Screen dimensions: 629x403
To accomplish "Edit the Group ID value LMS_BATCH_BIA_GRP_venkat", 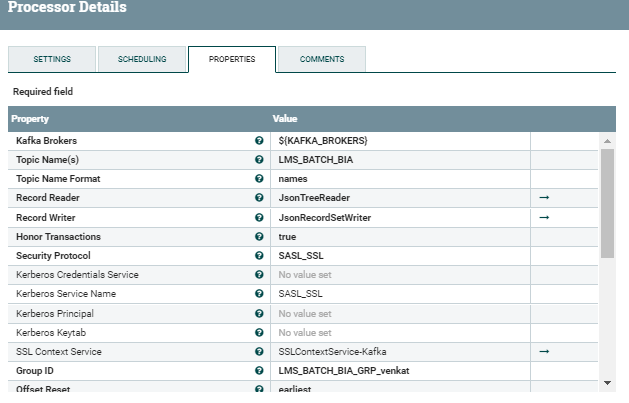I will tap(400, 371).
